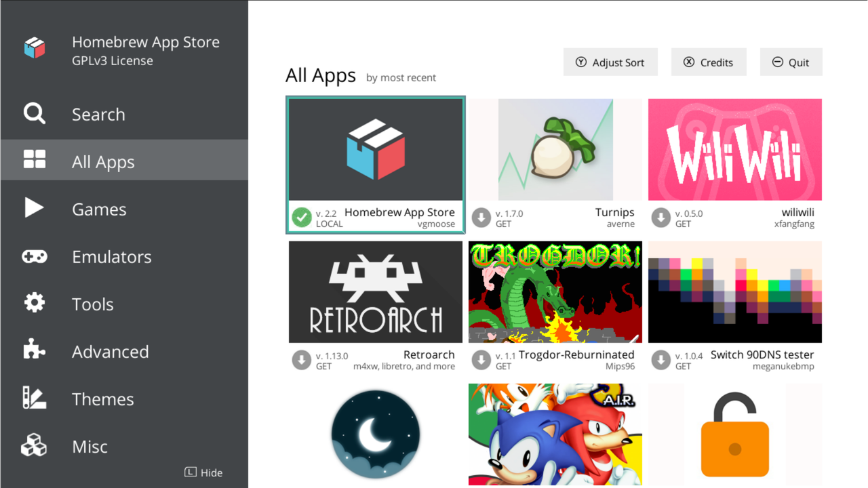Click the Emulators gamepad icon

35,256
